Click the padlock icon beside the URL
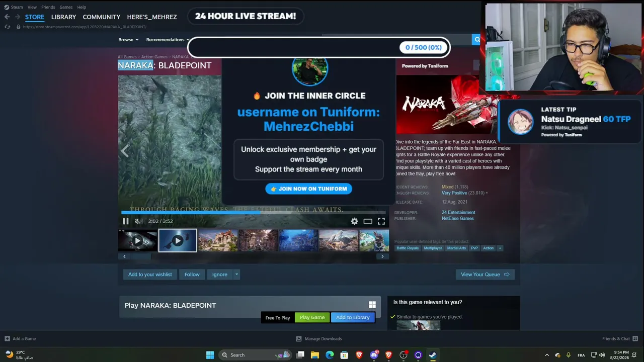The image size is (644, 362). pyautogui.click(x=19, y=27)
